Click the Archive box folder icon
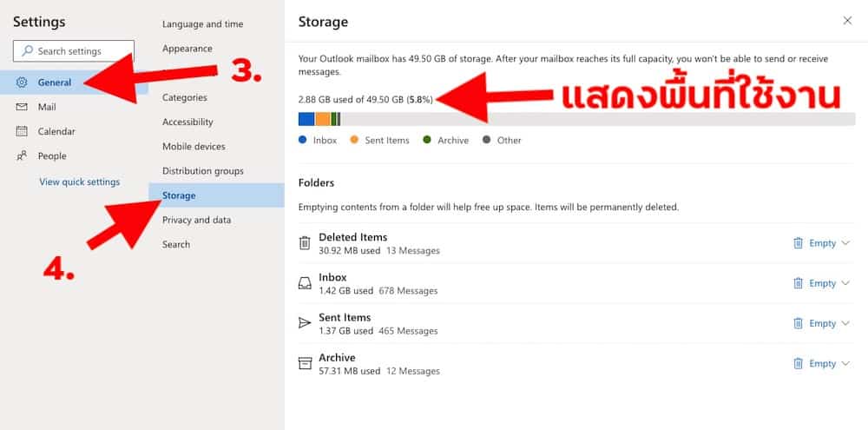The width and height of the screenshot is (868, 430). pyautogui.click(x=305, y=363)
